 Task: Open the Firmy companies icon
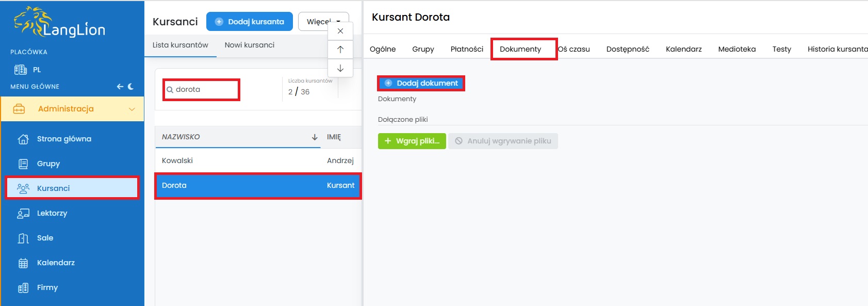point(23,287)
